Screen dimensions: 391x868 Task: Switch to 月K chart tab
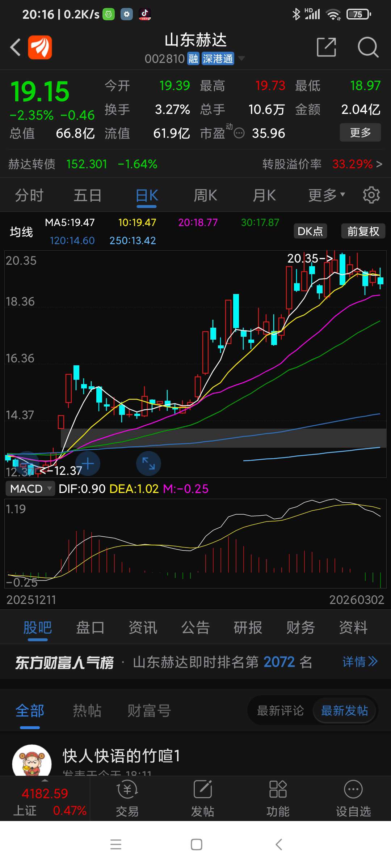[264, 195]
